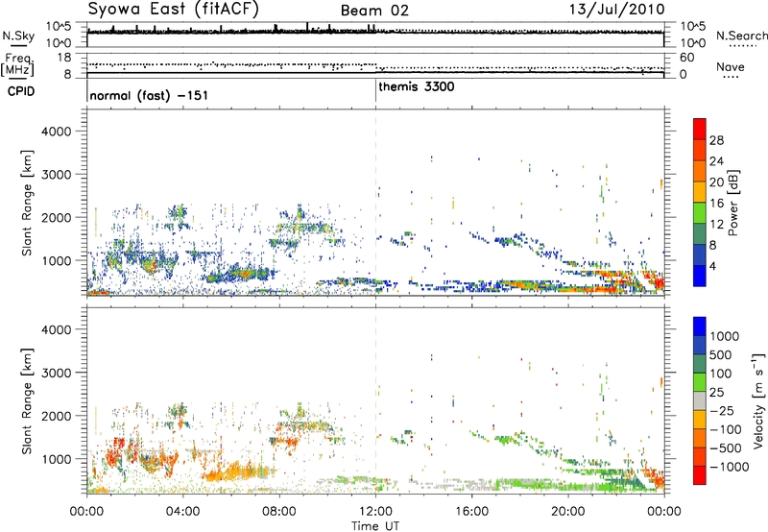Image resolution: width=768 pixels, height=532 pixels.
Task: Click the "Freq. [MHz]" axis label
Action: point(17,65)
